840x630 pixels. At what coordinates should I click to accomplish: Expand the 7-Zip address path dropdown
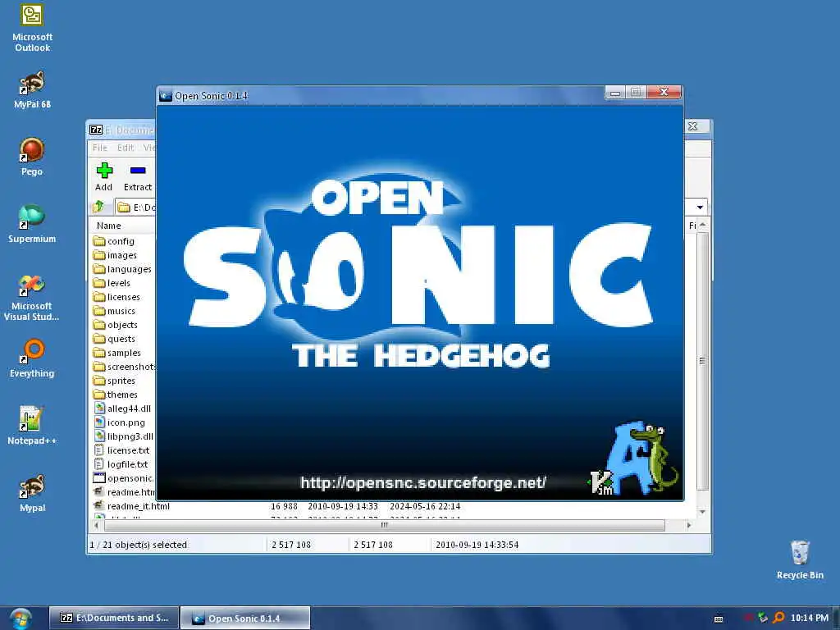(700, 208)
